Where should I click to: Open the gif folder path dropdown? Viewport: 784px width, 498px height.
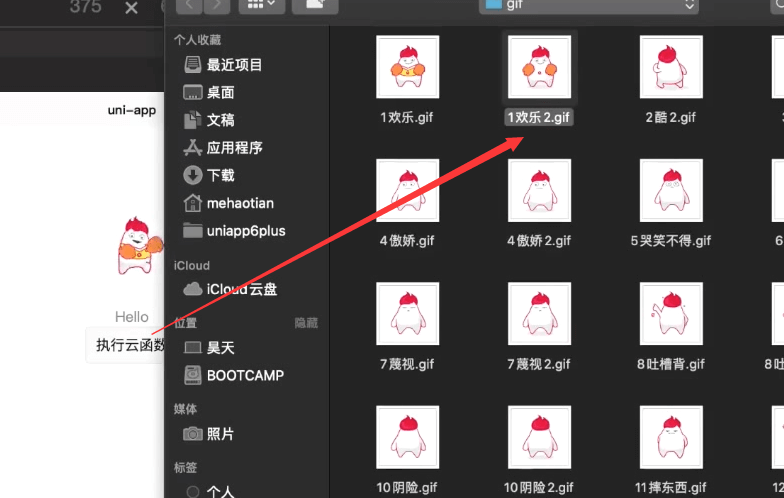(589, 6)
